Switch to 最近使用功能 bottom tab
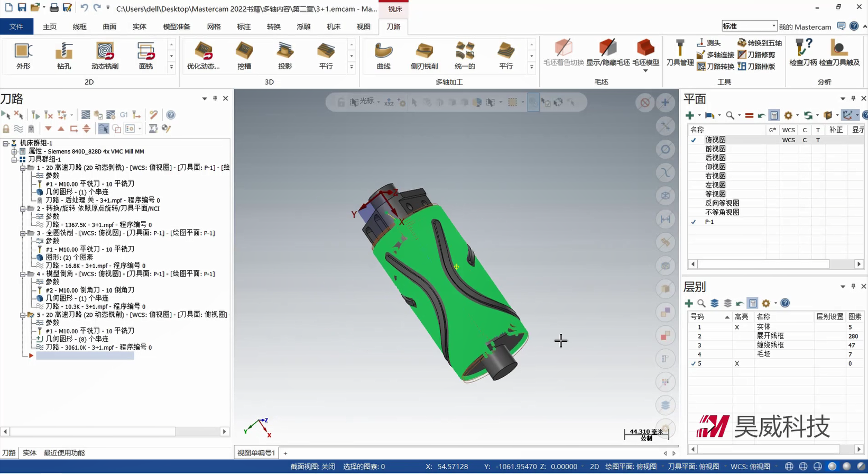The width and height of the screenshot is (868, 474). 64,453
